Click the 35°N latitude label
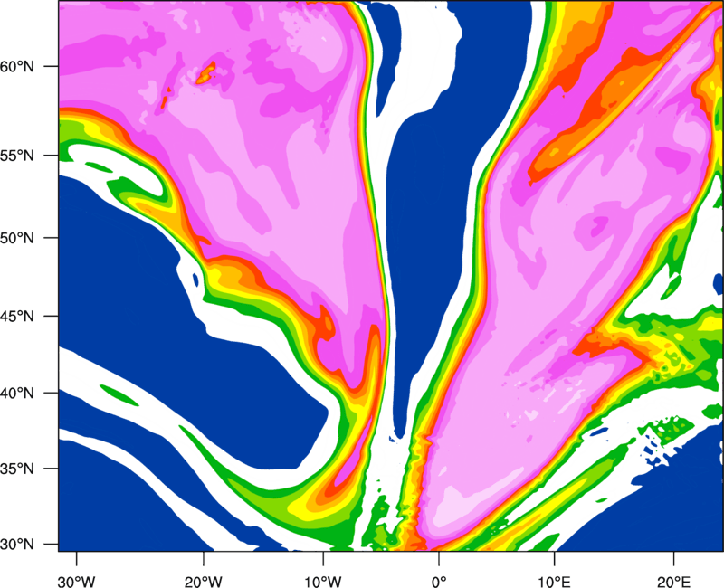This screenshot has width=724, height=588. point(18,469)
